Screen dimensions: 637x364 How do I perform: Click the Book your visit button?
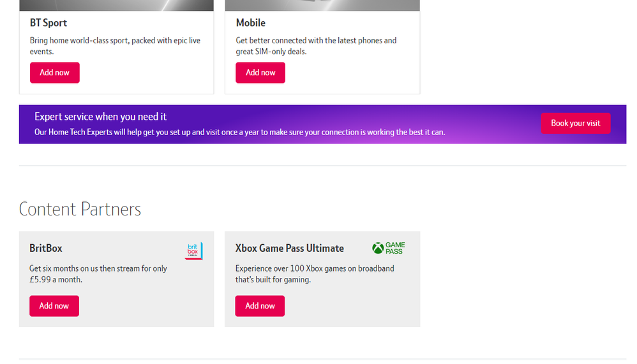[x=575, y=123]
